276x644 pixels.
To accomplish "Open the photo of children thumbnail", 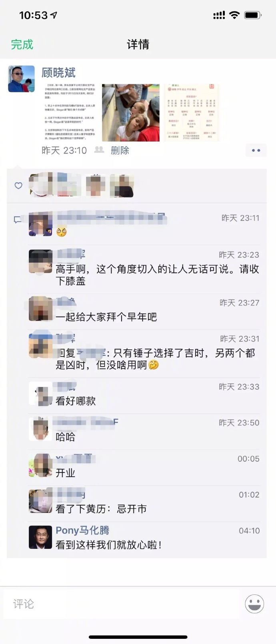I will point(131,113).
